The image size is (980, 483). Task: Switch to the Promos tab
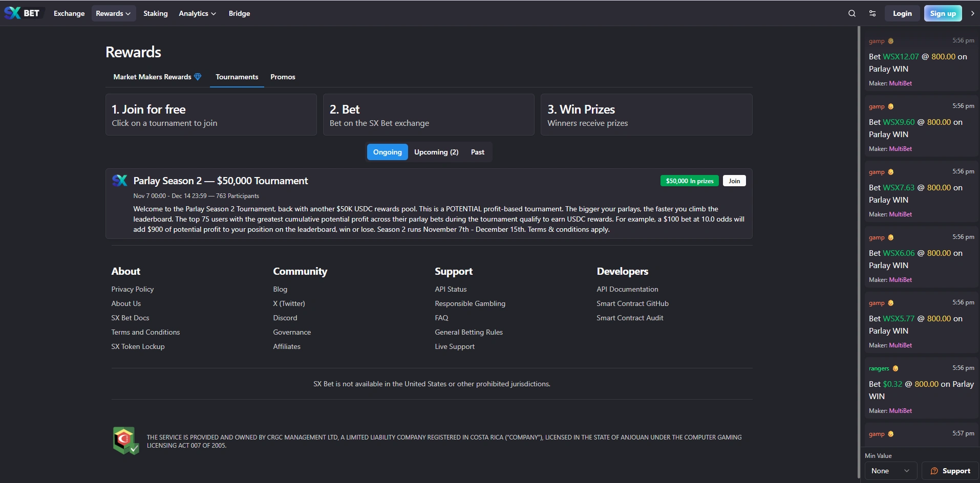click(x=283, y=77)
